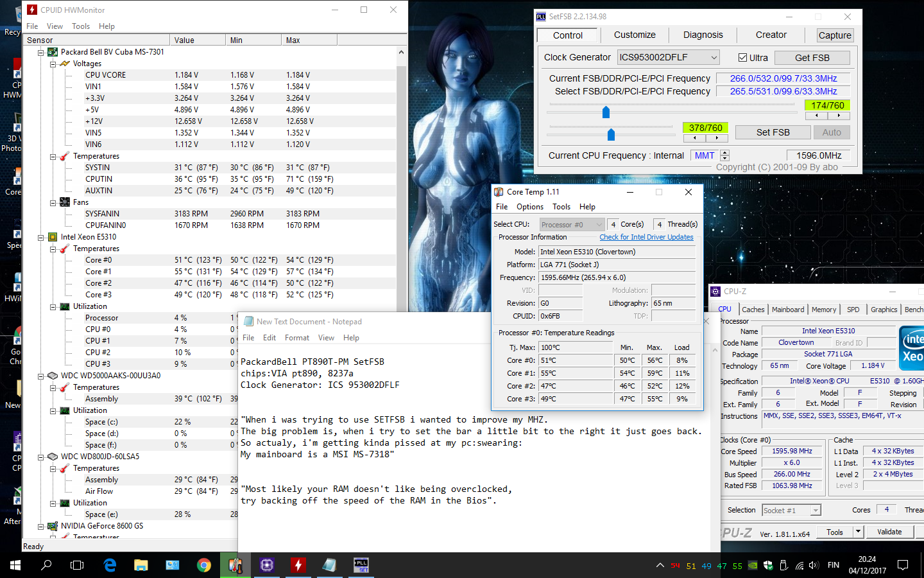
Task: Open the Tools dropdown arrow in CPU-Z
Action: [858, 532]
